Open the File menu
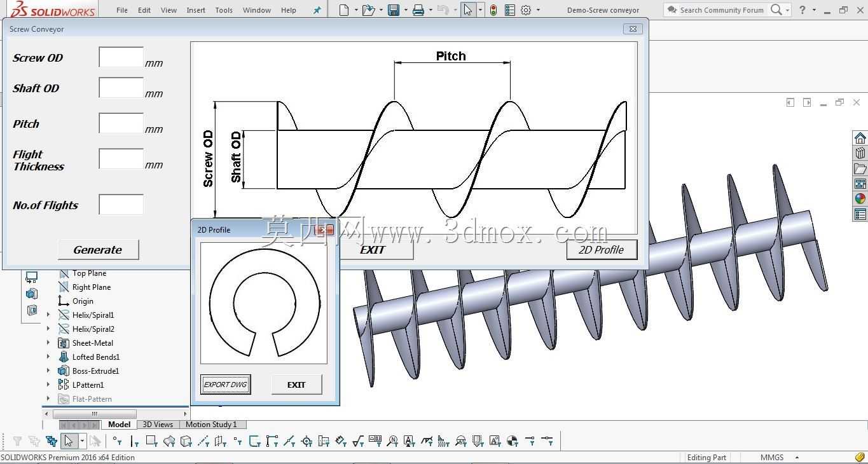Image resolution: width=868 pixels, height=464 pixels. tap(122, 10)
